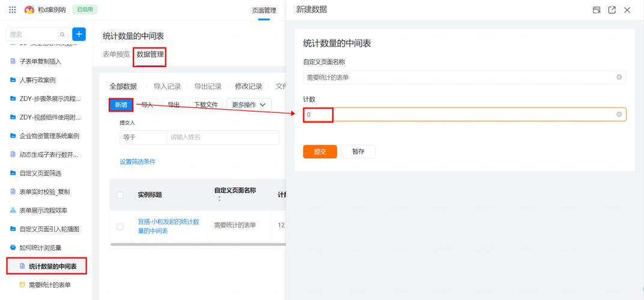Click the folder icon of ZDY-步骤条展示流程
This screenshot has width=644, height=300.
13,98
